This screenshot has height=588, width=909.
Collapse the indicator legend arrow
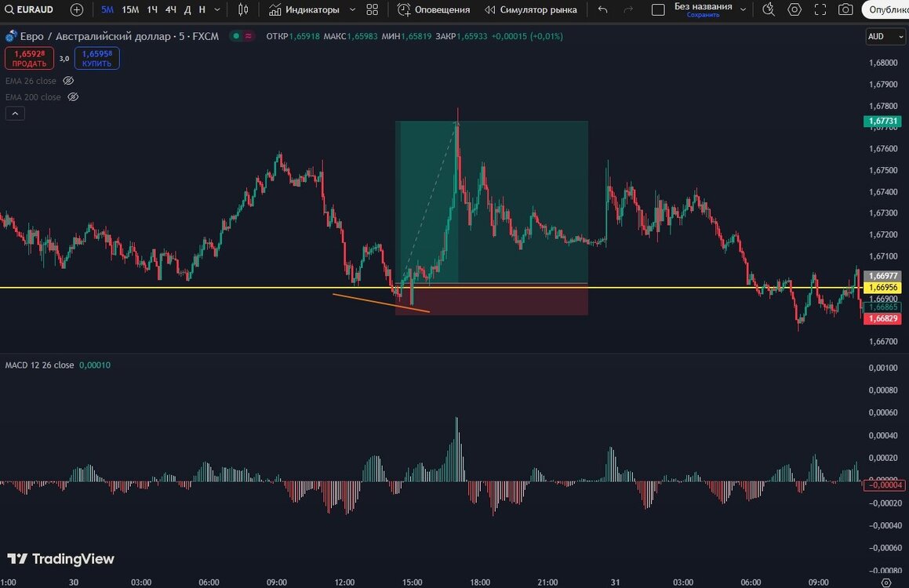(x=15, y=114)
